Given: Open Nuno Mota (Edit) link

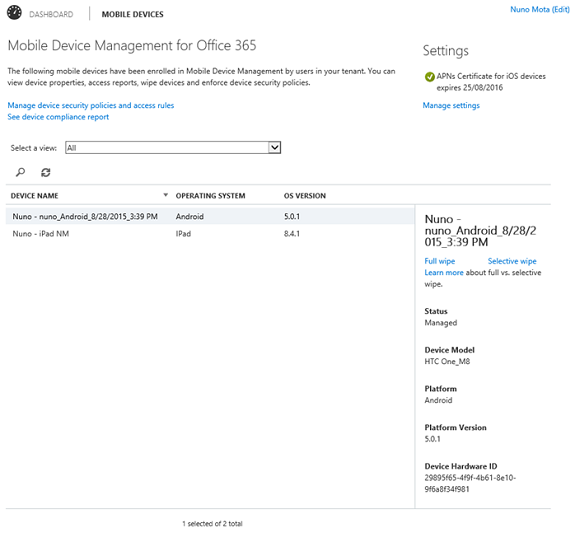Looking at the screenshot, I should [540, 10].
